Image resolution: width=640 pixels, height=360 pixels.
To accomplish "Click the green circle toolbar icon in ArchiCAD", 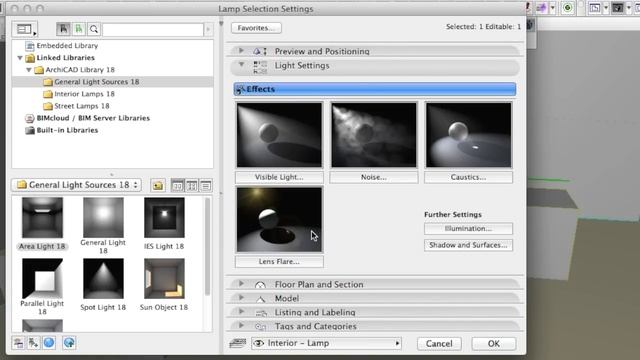I will (567, 8).
